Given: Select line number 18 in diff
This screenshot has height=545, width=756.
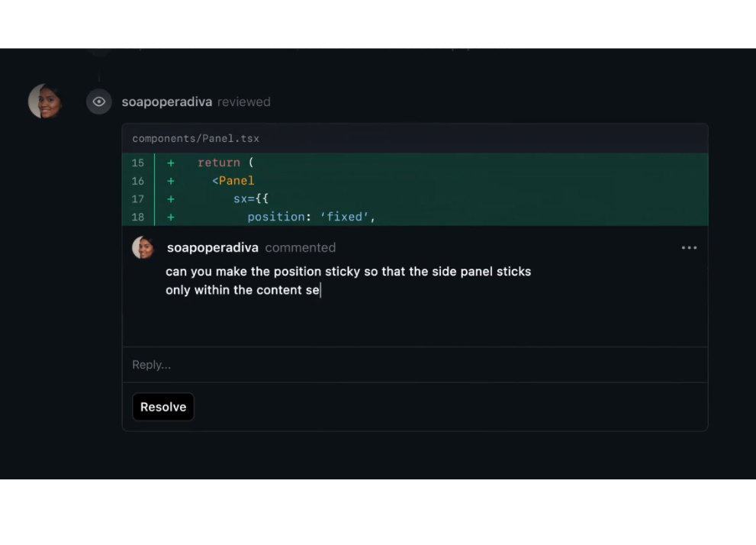Looking at the screenshot, I should [138, 217].
